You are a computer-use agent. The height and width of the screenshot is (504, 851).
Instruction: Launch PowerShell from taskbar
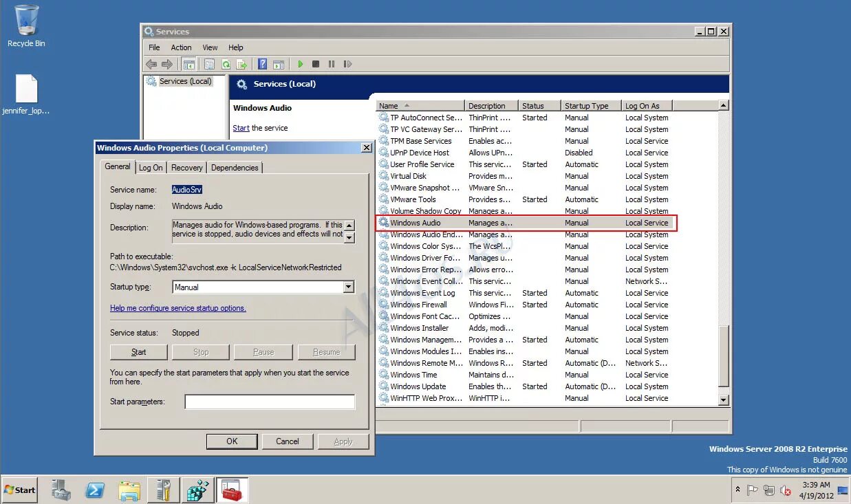click(95, 490)
